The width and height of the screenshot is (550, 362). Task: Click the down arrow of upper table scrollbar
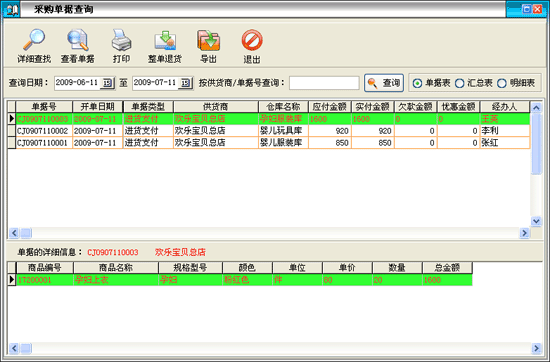pos(536,221)
